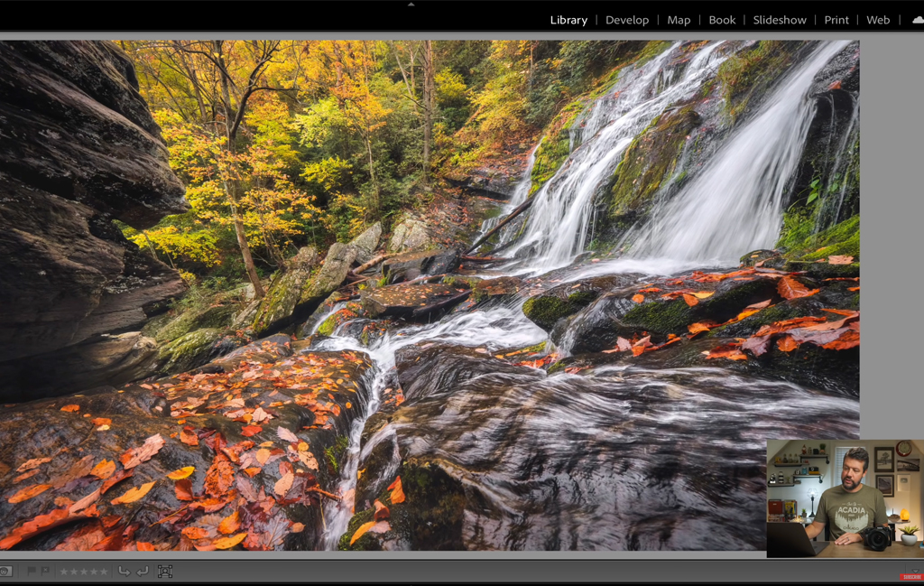Switch to the Develop module

[627, 20]
